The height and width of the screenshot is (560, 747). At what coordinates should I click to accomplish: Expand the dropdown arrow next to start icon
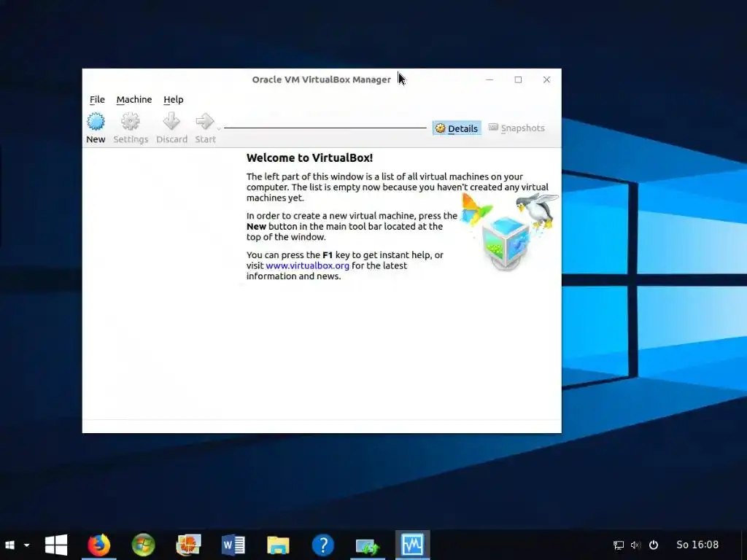pyautogui.click(x=27, y=545)
